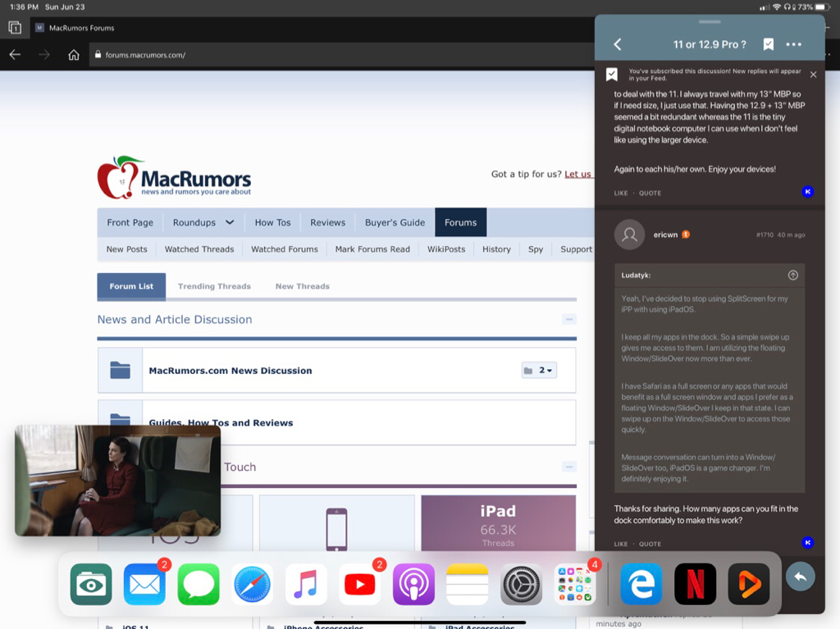840x629 pixels.
Task: Launch Microsoft Edge from the dock
Action: (x=641, y=584)
